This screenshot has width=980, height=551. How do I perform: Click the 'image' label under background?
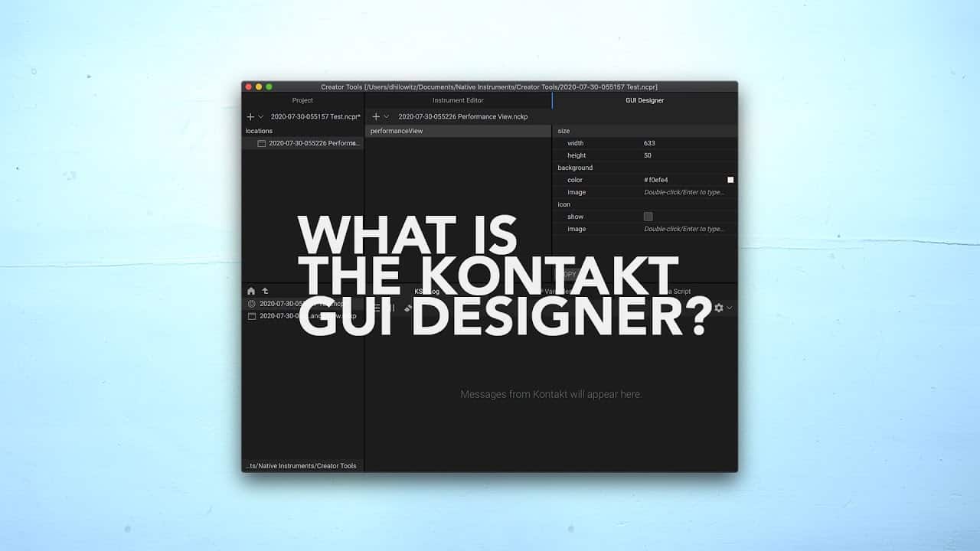click(x=577, y=192)
